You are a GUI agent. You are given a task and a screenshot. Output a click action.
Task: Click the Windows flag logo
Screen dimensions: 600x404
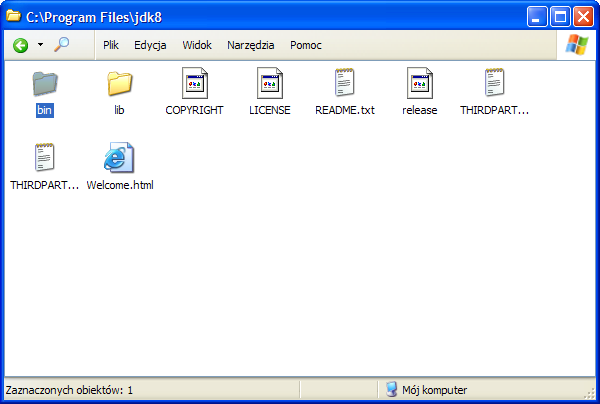click(x=577, y=45)
